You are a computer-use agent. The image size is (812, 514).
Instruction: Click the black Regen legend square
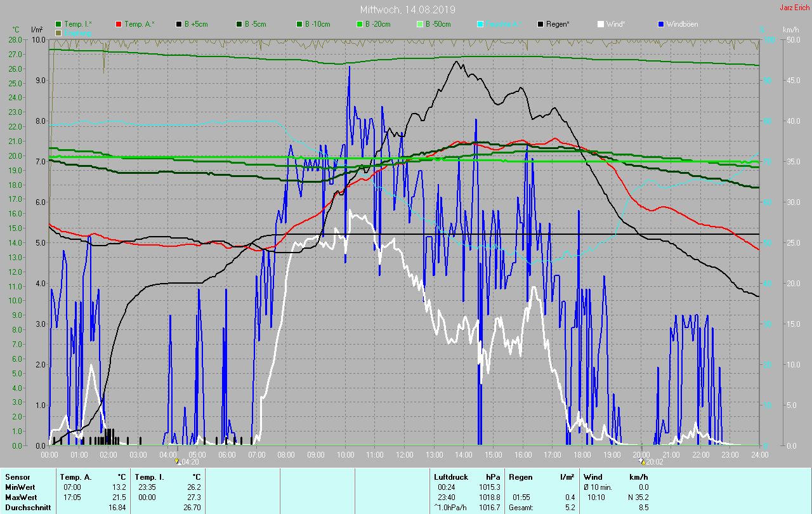540,24
